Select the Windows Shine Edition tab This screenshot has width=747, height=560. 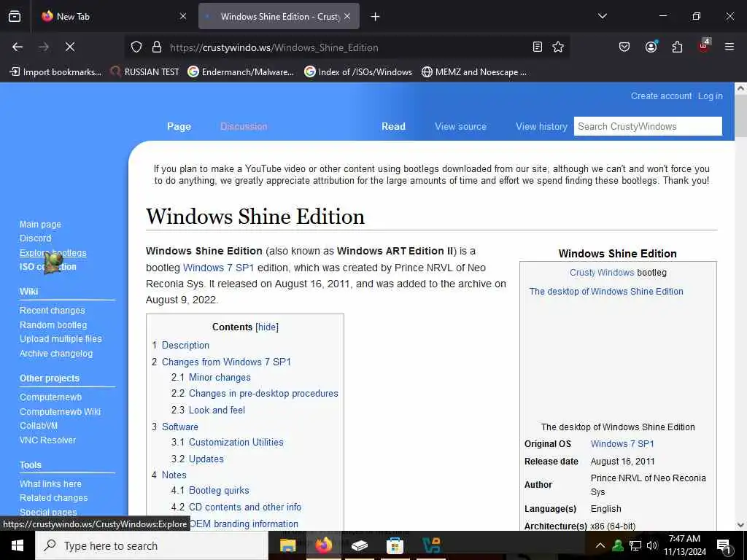click(279, 16)
